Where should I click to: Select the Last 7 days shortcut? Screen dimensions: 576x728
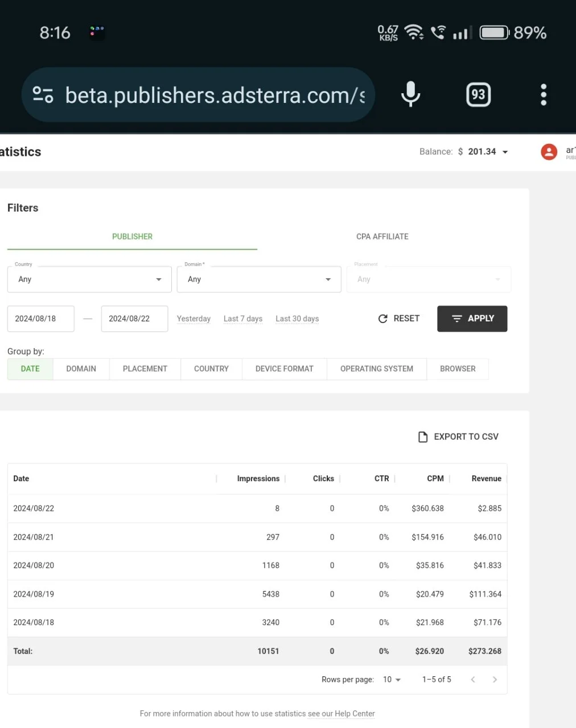click(x=243, y=318)
